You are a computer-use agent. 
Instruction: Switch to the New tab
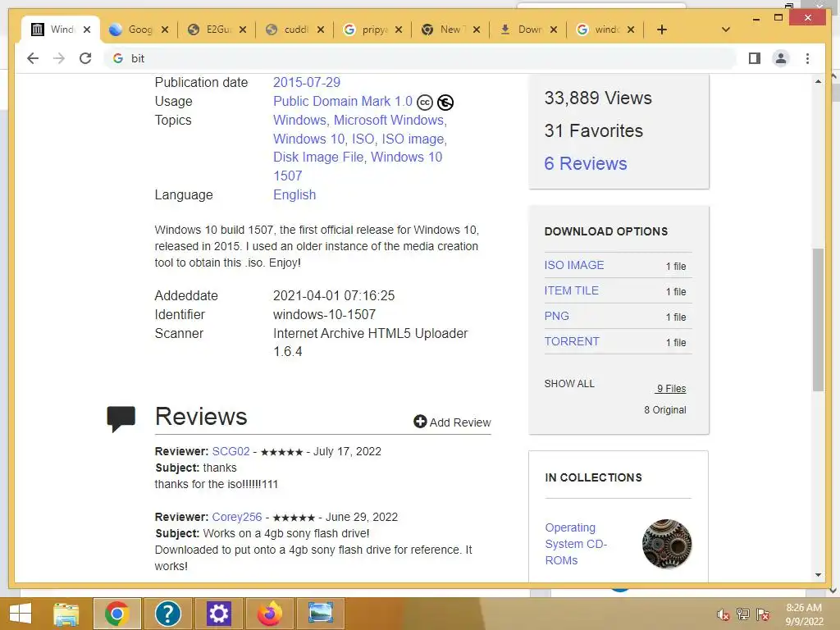[x=451, y=30]
